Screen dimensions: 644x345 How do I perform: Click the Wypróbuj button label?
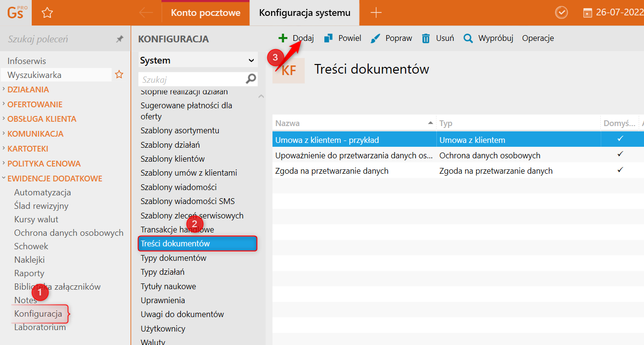point(496,38)
